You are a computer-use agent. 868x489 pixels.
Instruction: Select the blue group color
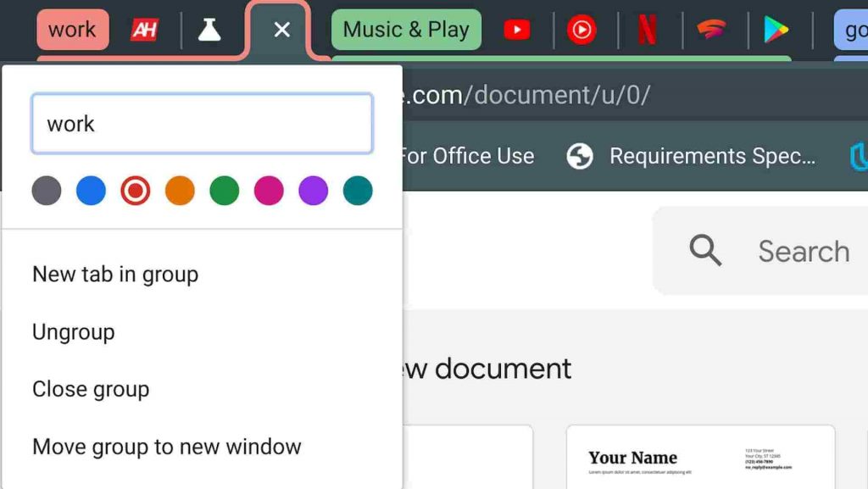(x=91, y=191)
